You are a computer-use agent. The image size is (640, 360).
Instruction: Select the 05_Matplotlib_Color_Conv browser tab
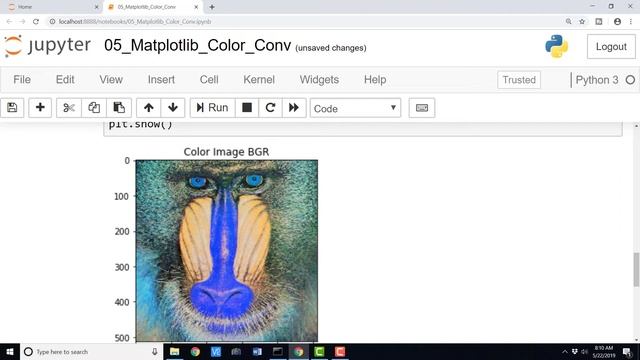pos(152,7)
